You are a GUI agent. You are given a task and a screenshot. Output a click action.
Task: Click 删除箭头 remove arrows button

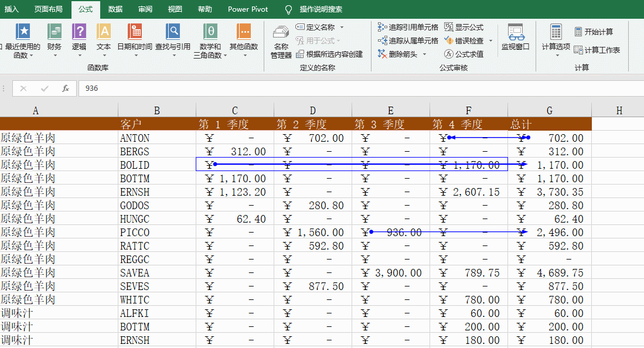[x=397, y=54]
